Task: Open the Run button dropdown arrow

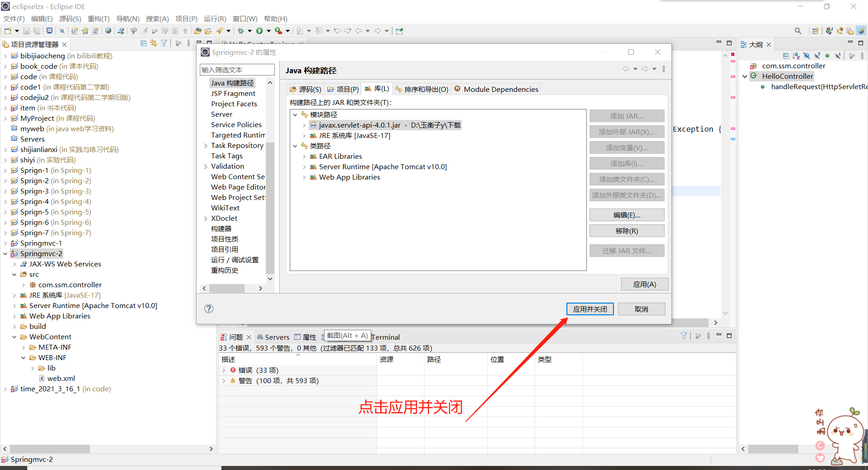Action: click(x=269, y=31)
